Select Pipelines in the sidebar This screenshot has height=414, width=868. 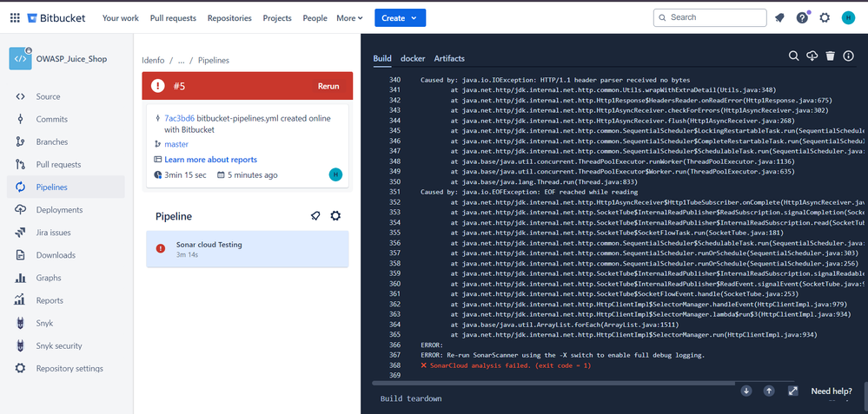coord(66,187)
